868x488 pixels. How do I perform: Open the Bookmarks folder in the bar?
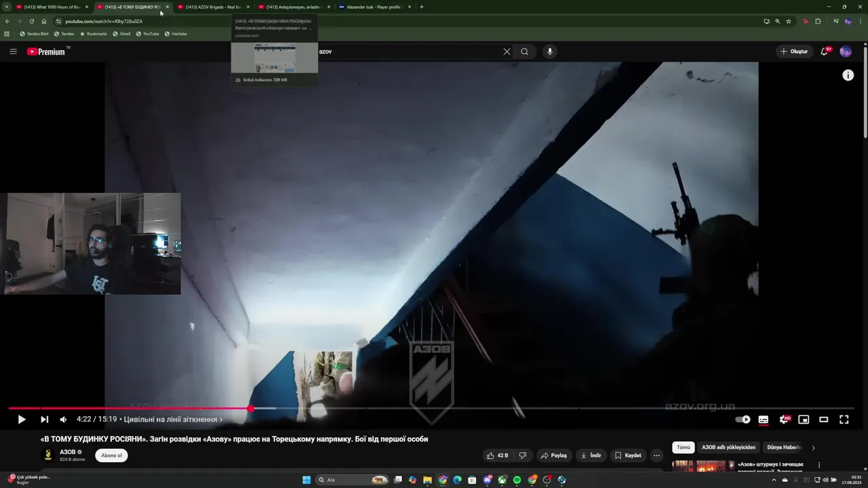(x=94, y=34)
